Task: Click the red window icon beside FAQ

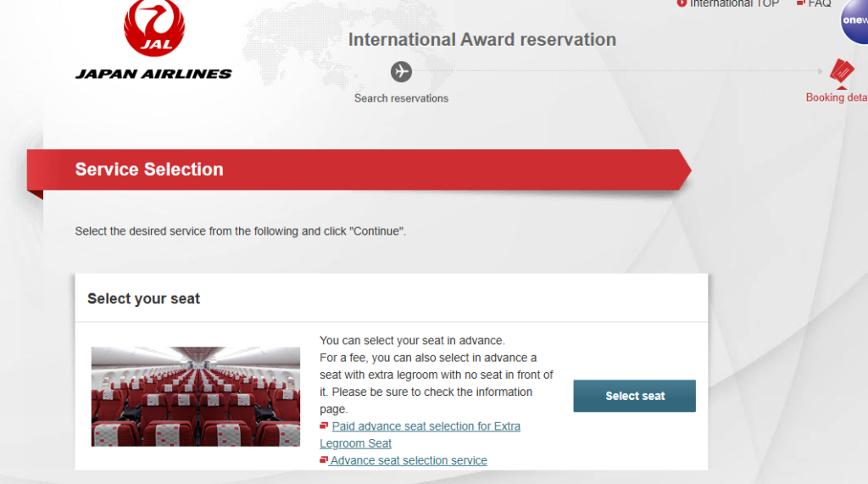Action: click(x=800, y=3)
